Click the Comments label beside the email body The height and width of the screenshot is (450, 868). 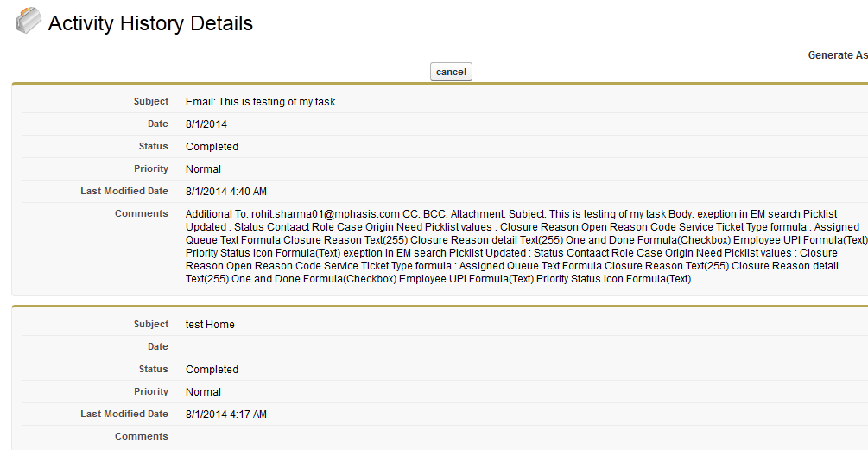142,214
